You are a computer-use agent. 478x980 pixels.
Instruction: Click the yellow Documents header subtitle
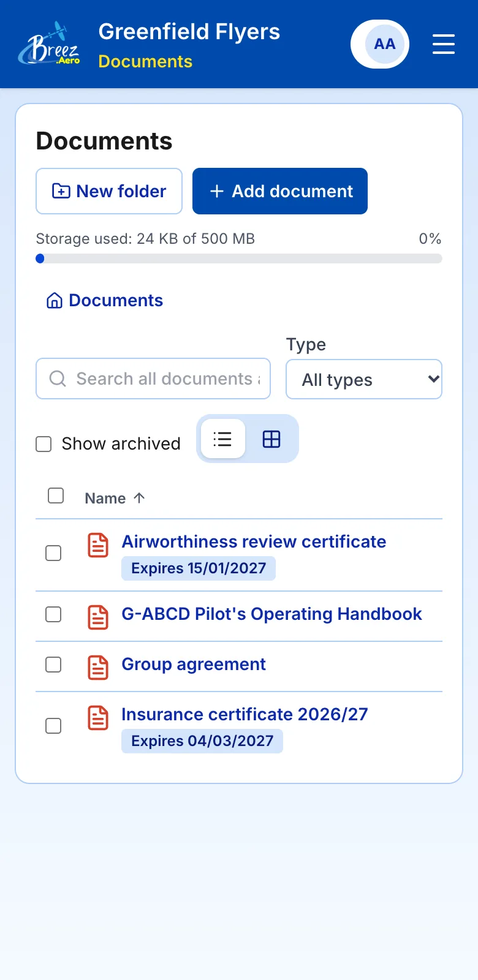pyautogui.click(x=145, y=61)
